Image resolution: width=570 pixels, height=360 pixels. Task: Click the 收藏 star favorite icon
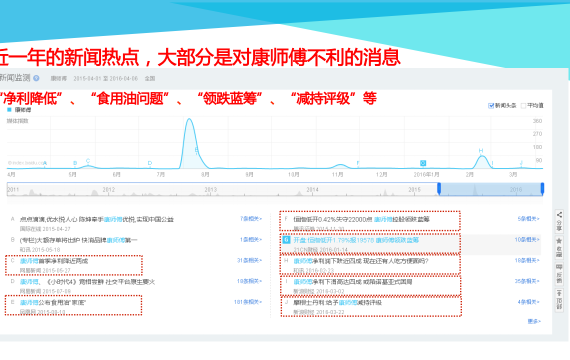(x=559, y=247)
